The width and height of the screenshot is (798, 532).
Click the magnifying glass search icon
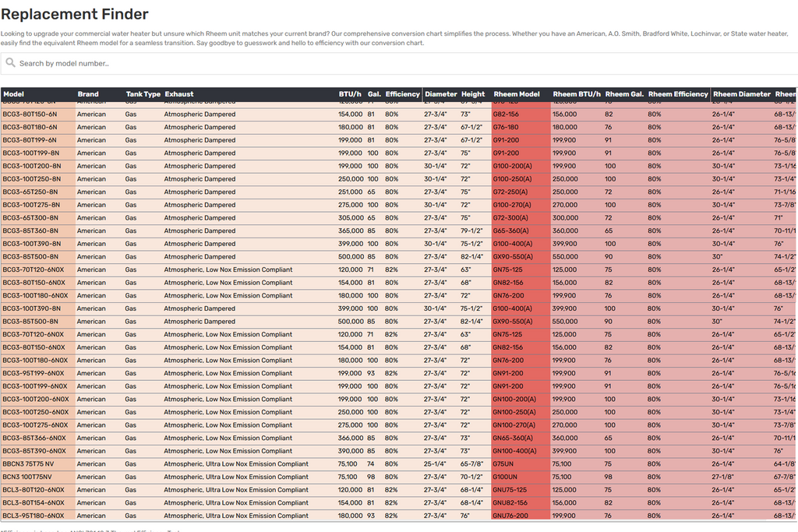(x=10, y=63)
